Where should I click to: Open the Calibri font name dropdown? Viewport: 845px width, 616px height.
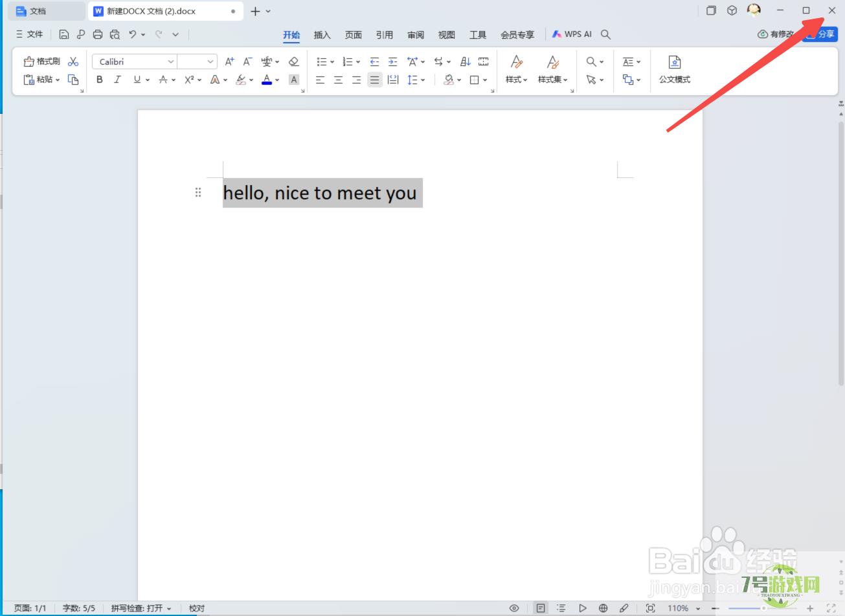171,61
